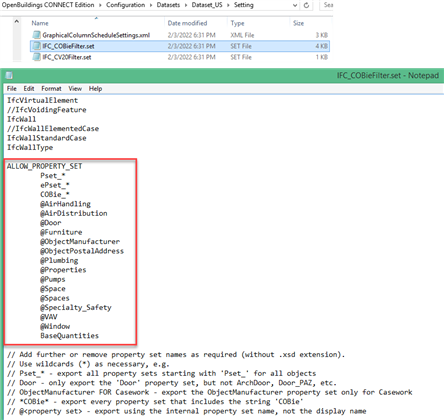Open Notepad View menu

75,89
